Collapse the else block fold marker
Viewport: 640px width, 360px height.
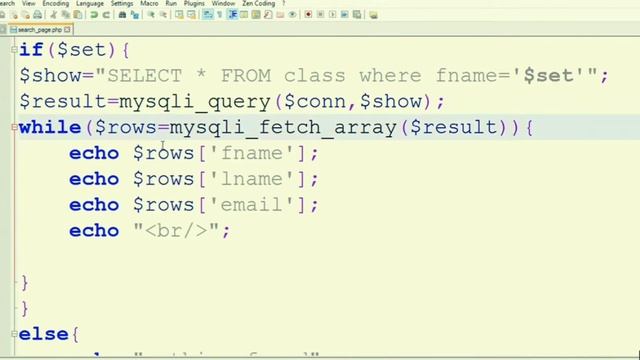coord(14,334)
